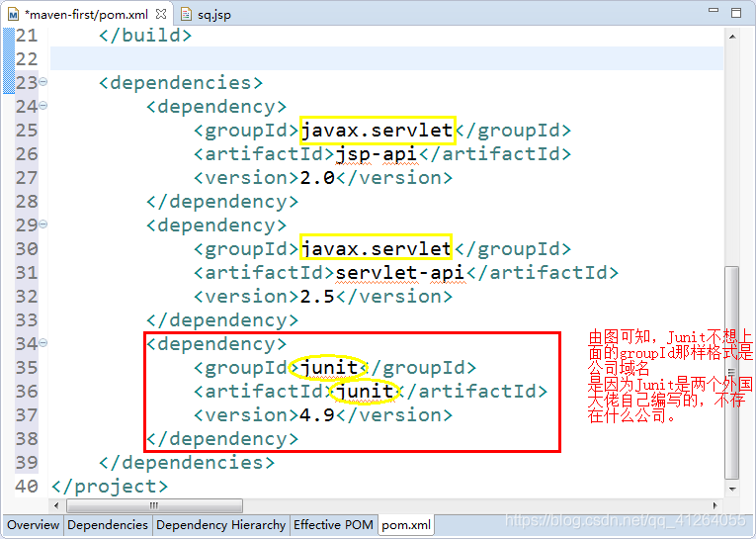Screen dimensions: 756x539
Task: Click the Maven pom.xml file icon
Action: [x=13, y=15]
